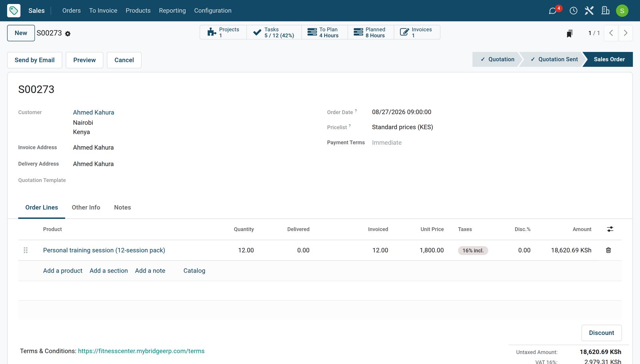Image resolution: width=640 pixels, height=364 pixels.
Task: Go to previous record arrow
Action: [611, 33]
